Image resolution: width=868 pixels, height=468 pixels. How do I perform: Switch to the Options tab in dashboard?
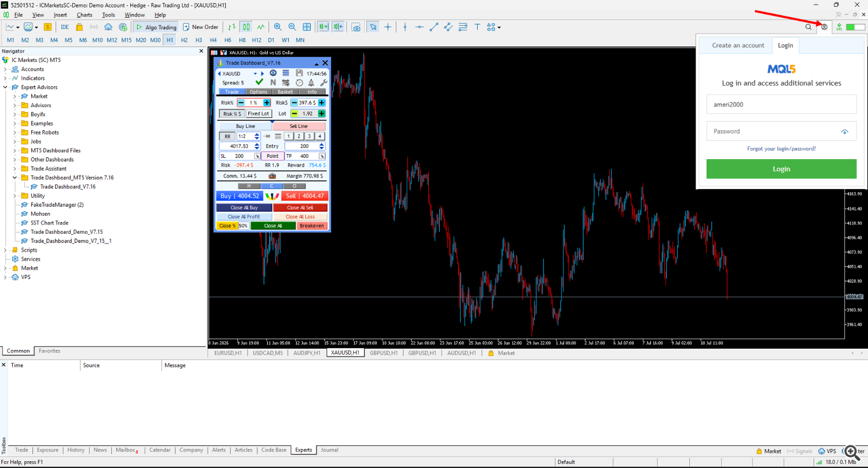(259, 92)
